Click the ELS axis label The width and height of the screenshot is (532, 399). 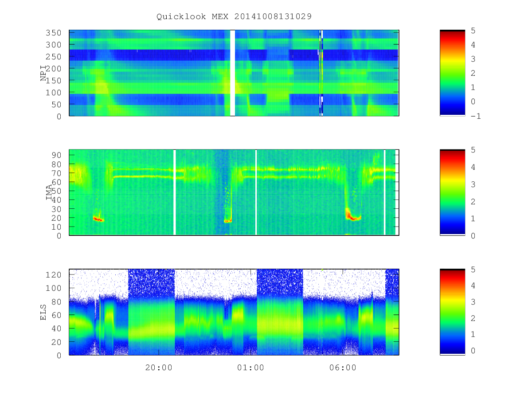(43, 312)
